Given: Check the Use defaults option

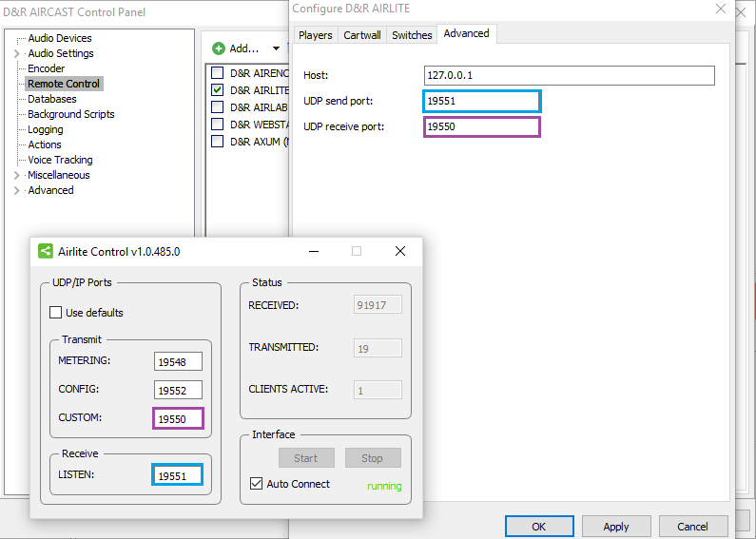Looking at the screenshot, I should [x=56, y=313].
